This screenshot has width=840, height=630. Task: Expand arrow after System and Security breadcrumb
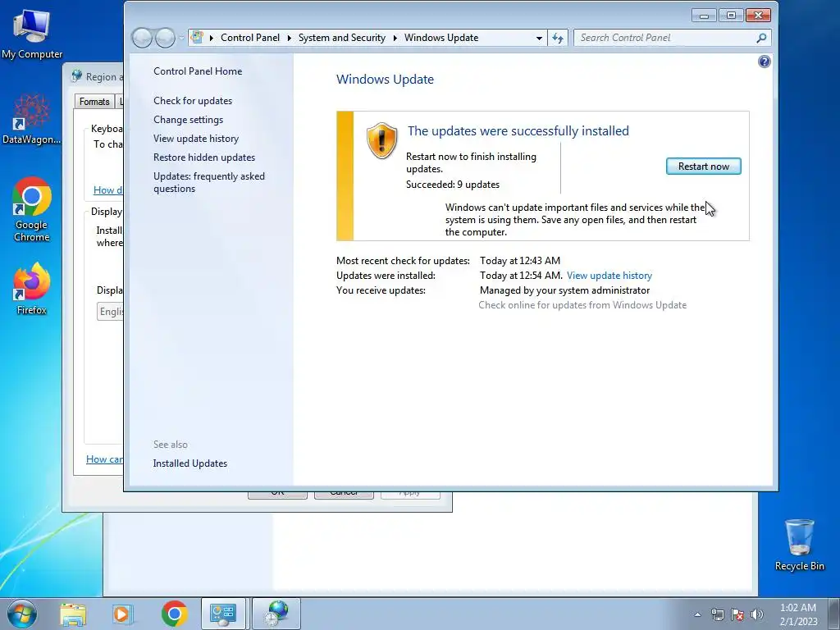click(395, 38)
